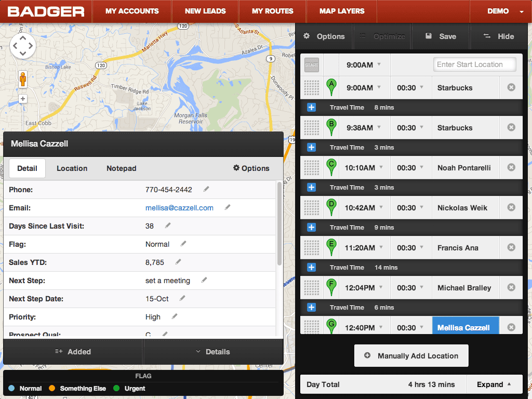Add stop after 14 mins travel time
The height and width of the screenshot is (399, 532).
[x=312, y=268]
